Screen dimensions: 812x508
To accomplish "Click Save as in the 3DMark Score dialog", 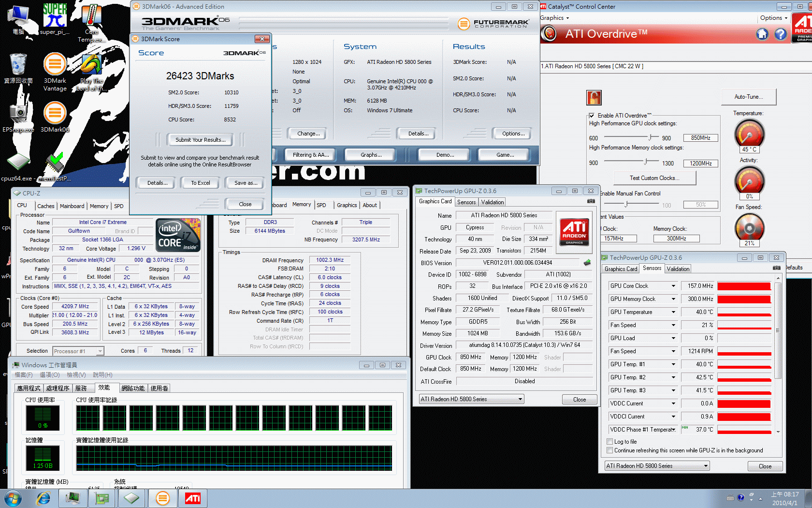I will pyautogui.click(x=246, y=183).
